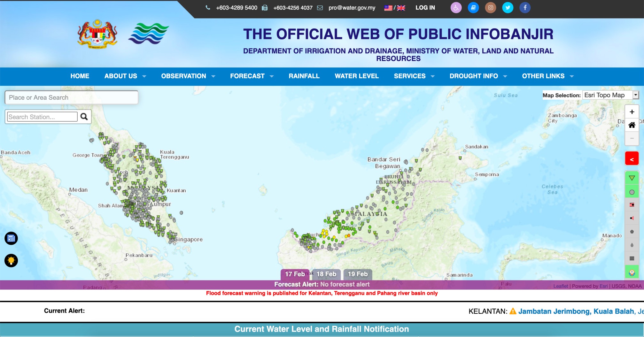Reset map to home view
The height and width of the screenshot is (337, 644).
[632, 125]
